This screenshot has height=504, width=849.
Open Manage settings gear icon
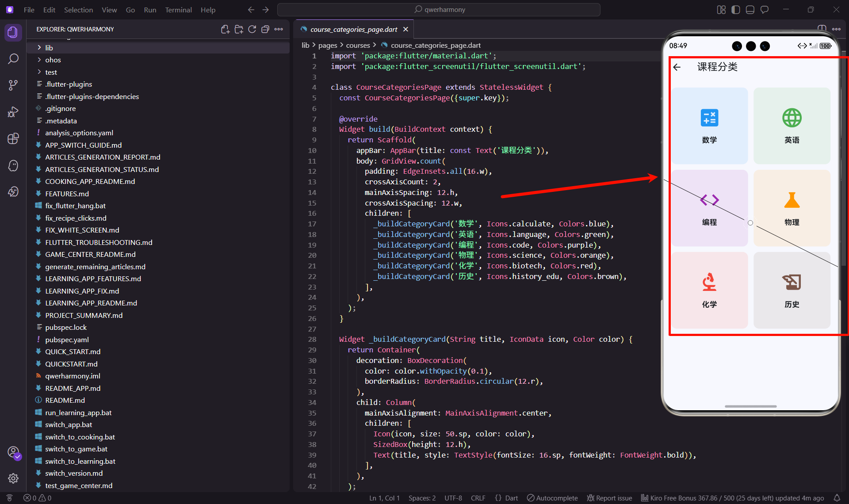13,478
